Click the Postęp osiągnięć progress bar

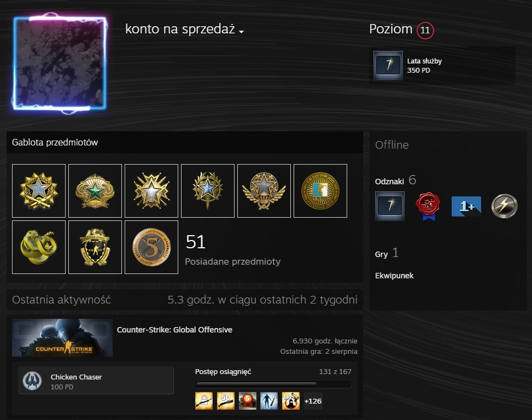click(273, 384)
